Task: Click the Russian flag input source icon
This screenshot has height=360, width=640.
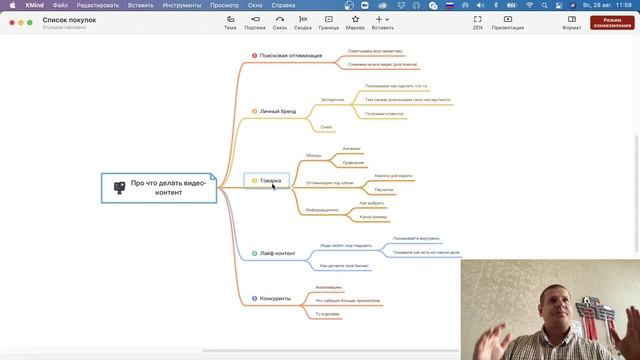Action: coord(450,5)
